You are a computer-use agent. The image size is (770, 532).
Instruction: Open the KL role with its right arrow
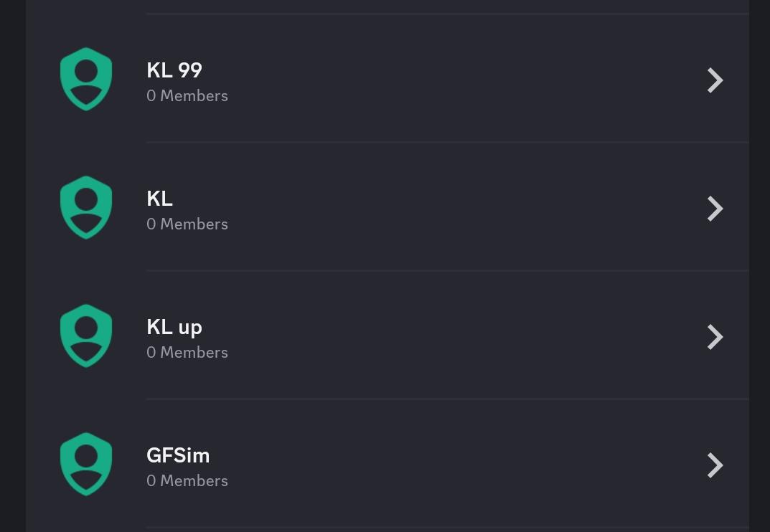(x=715, y=209)
